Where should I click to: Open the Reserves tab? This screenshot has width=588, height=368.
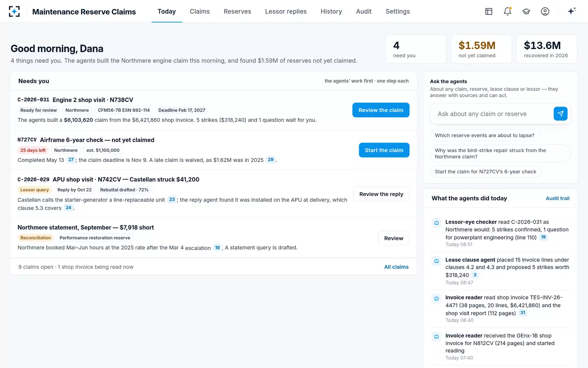tap(237, 11)
